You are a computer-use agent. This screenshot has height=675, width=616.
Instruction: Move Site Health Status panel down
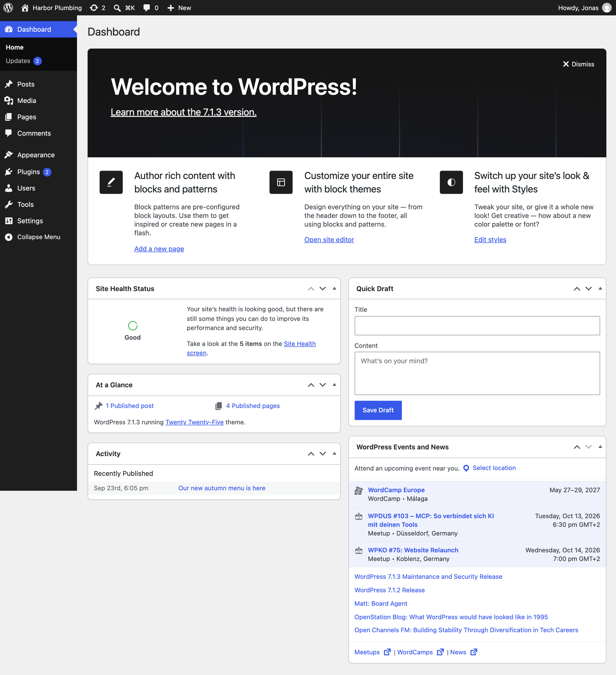[x=322, y=289]
